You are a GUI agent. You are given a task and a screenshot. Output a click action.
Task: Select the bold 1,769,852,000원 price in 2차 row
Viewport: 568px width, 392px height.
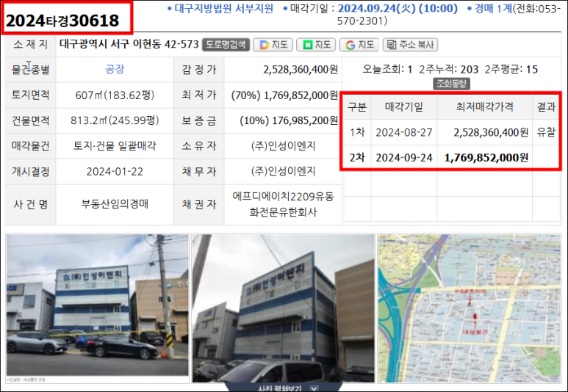pyautogui.click(x=486, y=158)
